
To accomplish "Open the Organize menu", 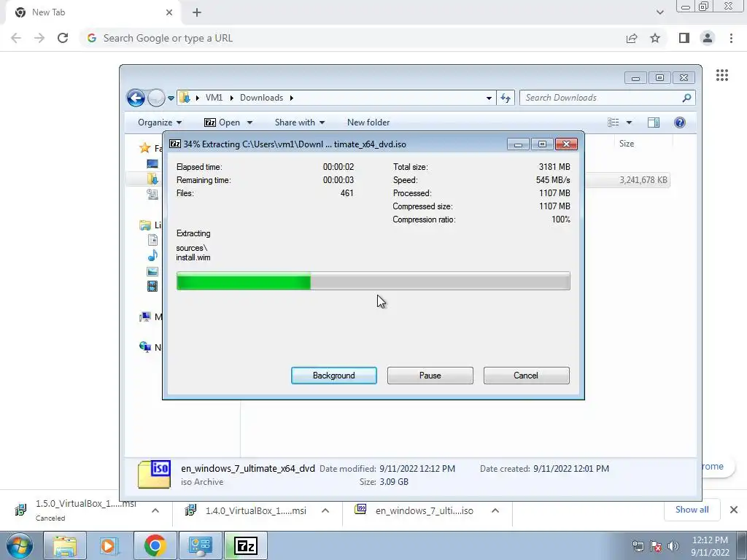I will (x=160, y=122).
